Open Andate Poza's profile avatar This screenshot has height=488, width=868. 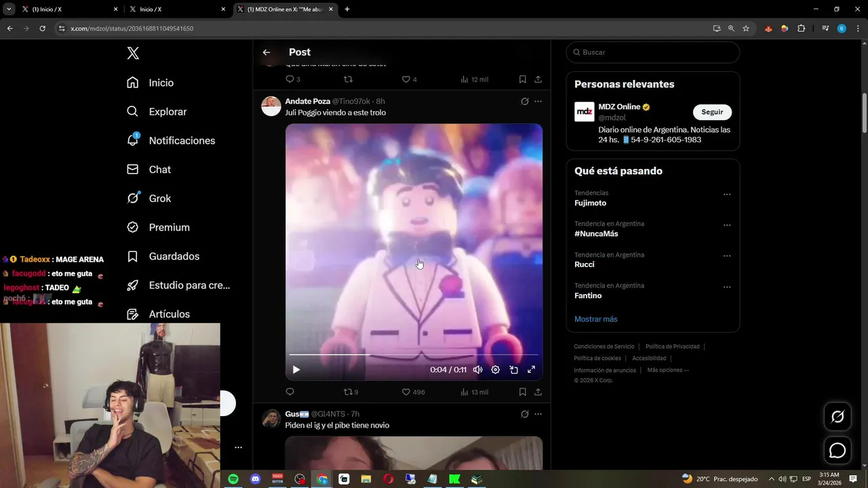(271, 106)
